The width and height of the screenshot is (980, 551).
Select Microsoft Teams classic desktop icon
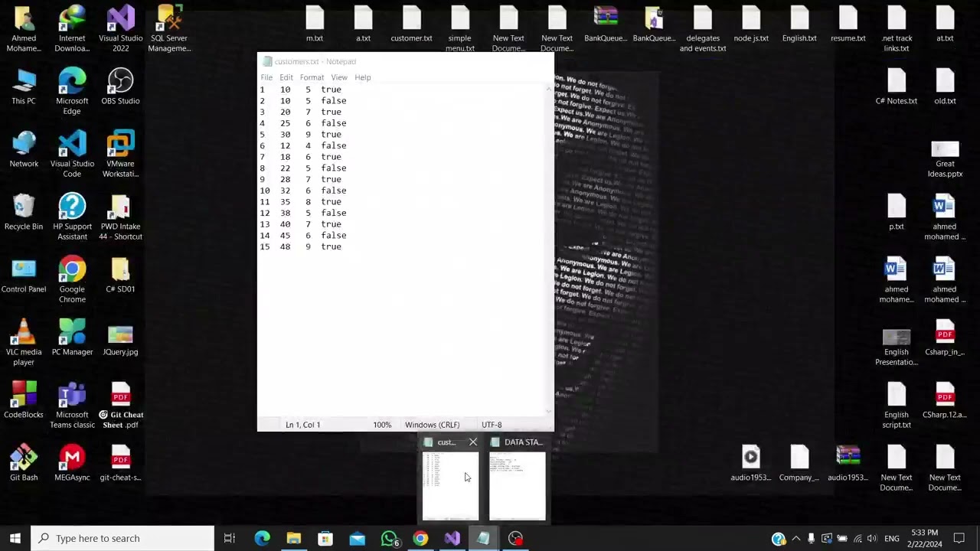[72, 406]
